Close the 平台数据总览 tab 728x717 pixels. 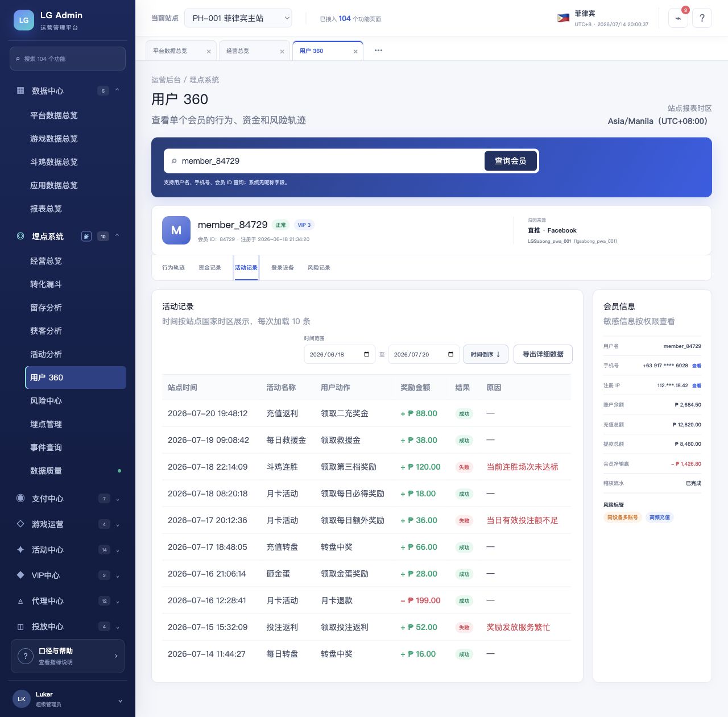point(209,51)
